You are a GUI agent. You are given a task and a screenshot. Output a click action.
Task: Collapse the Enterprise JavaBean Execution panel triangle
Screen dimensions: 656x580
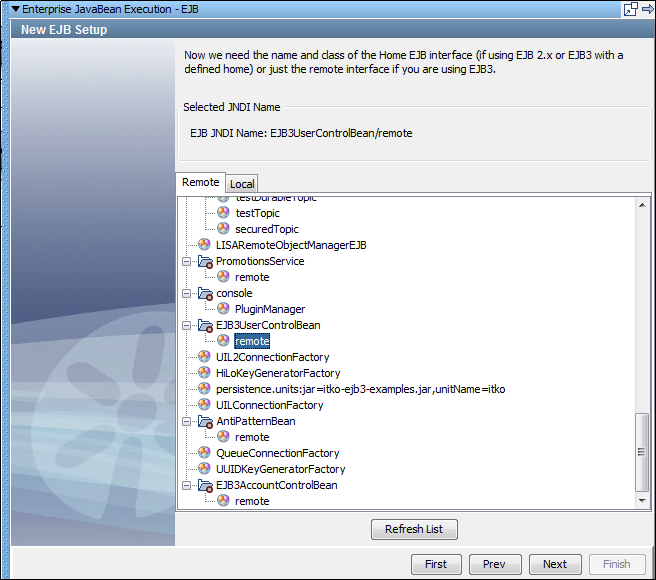(x=15, y=9)
